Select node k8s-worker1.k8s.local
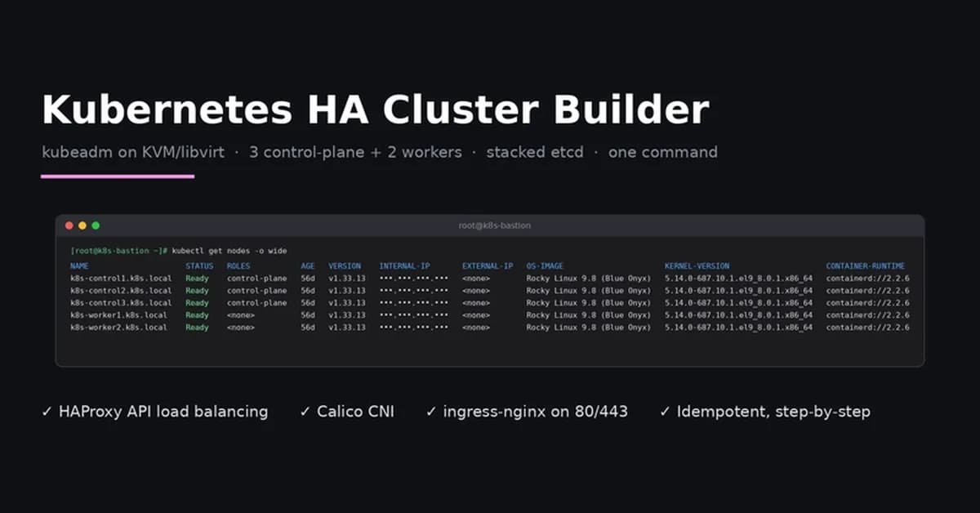This screenshot has width=980, height=513. (118, 315)
